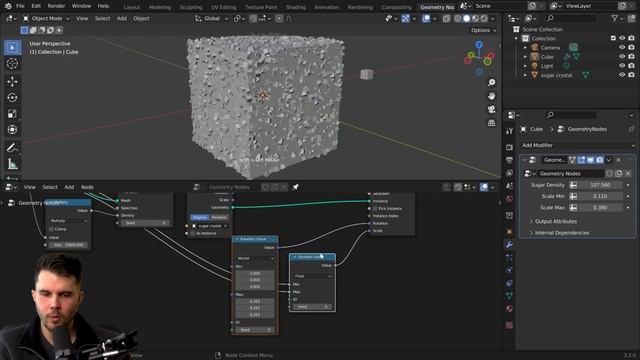Screen dimensions: 640x360
Task: Click the Geometry Nodes node group name field
Action: (x=571, y=173)
